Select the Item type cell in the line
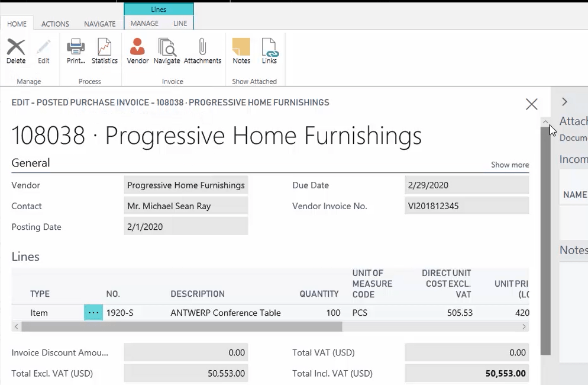 tap(39, 313)
